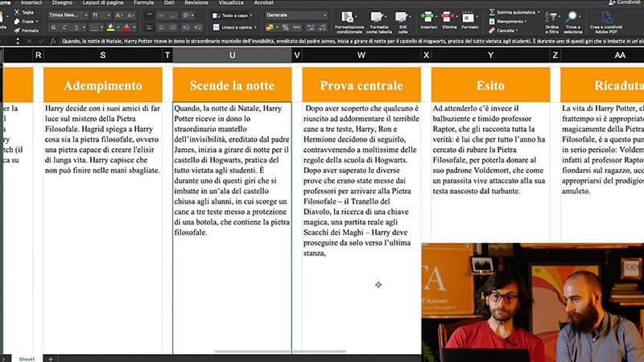Select the Prova centrale header cell
This screenshot has width=644, height=362.
pyautogui.click(x=361, y=85)
